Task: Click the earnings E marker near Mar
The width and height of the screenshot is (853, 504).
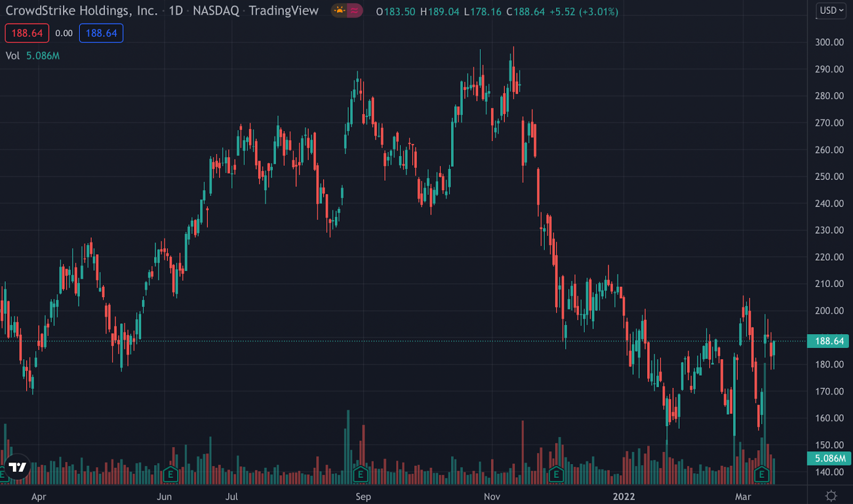Action: [761, 474]
